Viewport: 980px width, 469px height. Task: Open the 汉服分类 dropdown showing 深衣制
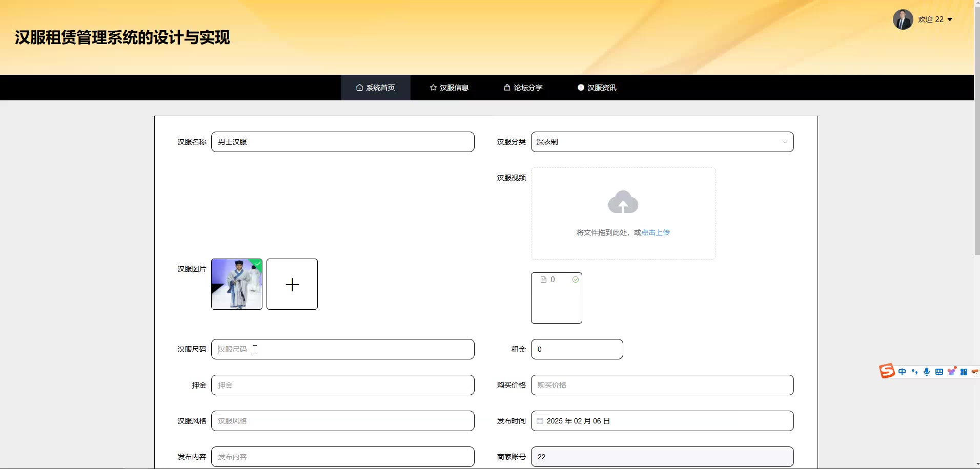(x=662, y=142)
